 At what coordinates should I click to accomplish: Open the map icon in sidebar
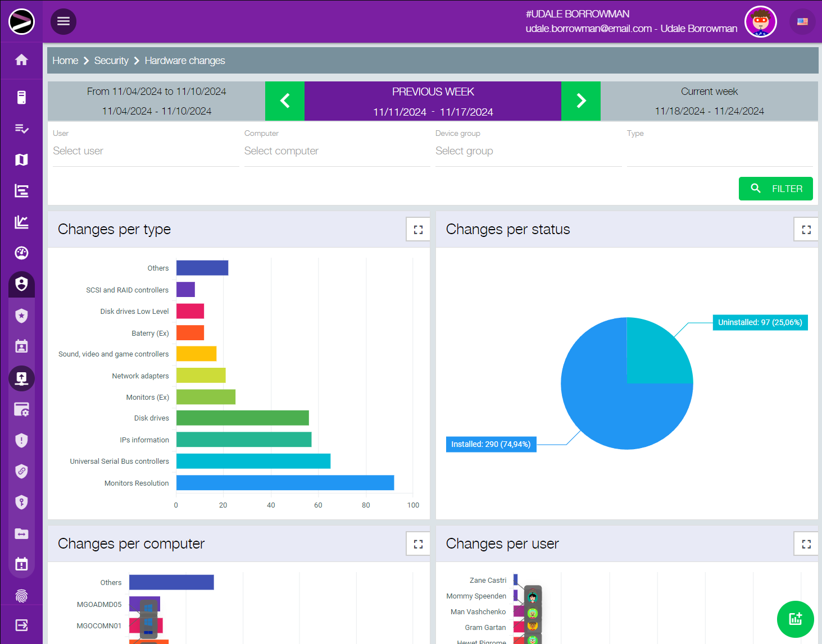[21, 160]
